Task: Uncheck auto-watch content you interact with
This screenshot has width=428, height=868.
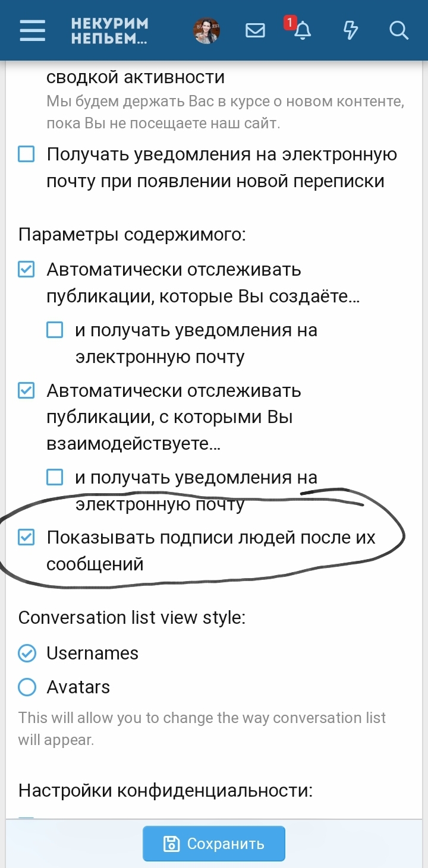Action: 26,392
